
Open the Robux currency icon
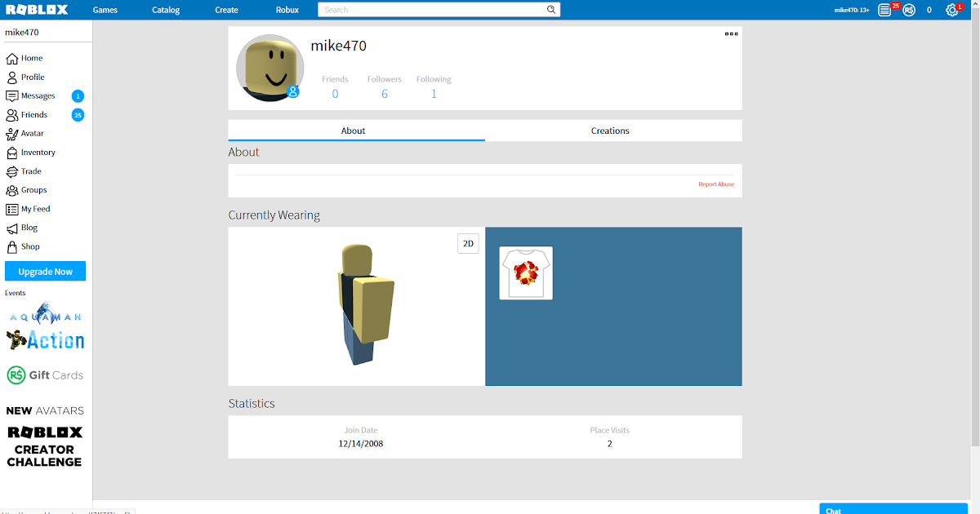coord(909,10)
